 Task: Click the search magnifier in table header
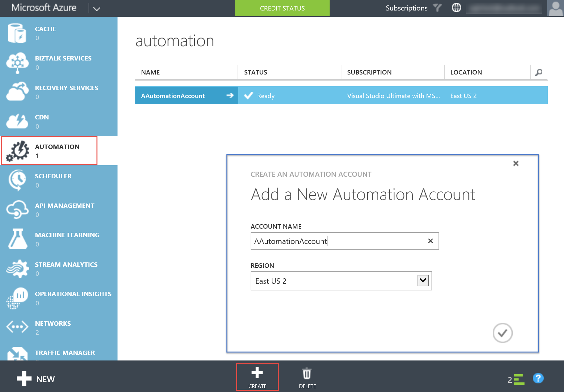point(539,72)
